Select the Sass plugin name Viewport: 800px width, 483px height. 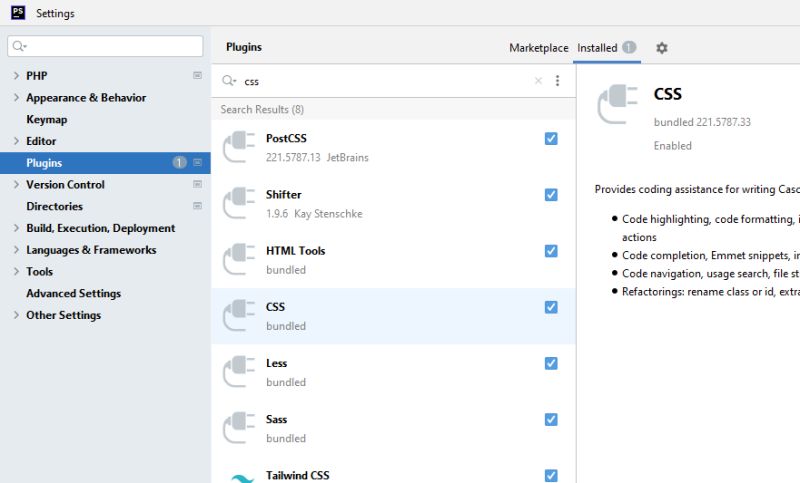click(277, 419)
